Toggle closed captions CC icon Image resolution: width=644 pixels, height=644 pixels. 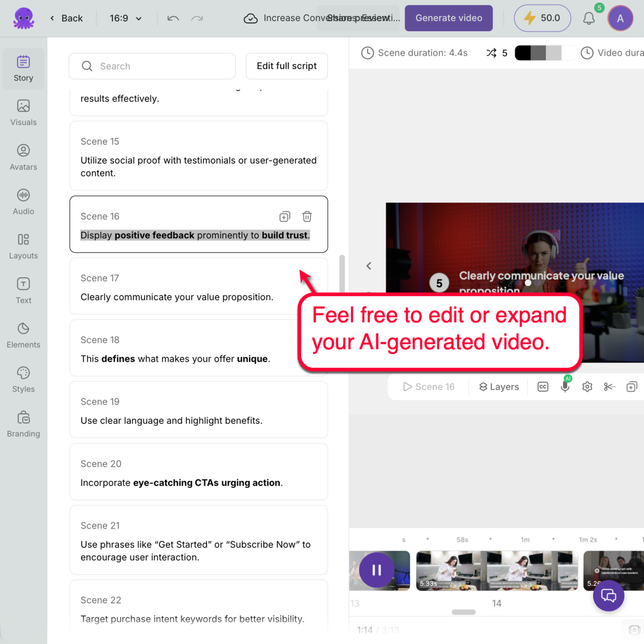point(543,387)
